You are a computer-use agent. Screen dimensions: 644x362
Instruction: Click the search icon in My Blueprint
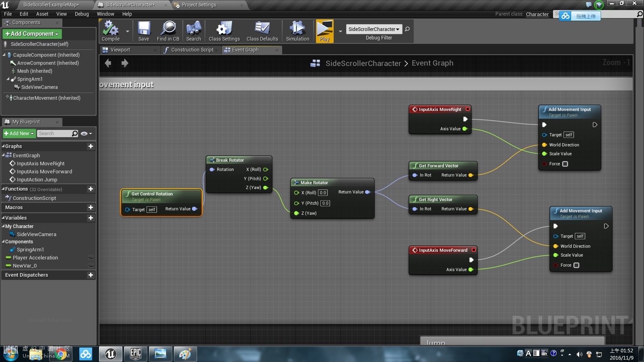click(75, 134)
